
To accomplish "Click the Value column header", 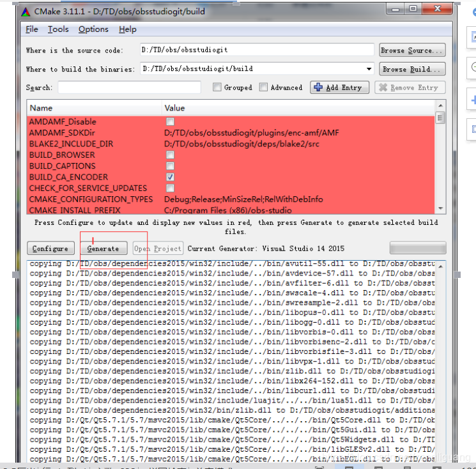I will tap(298, 108).
